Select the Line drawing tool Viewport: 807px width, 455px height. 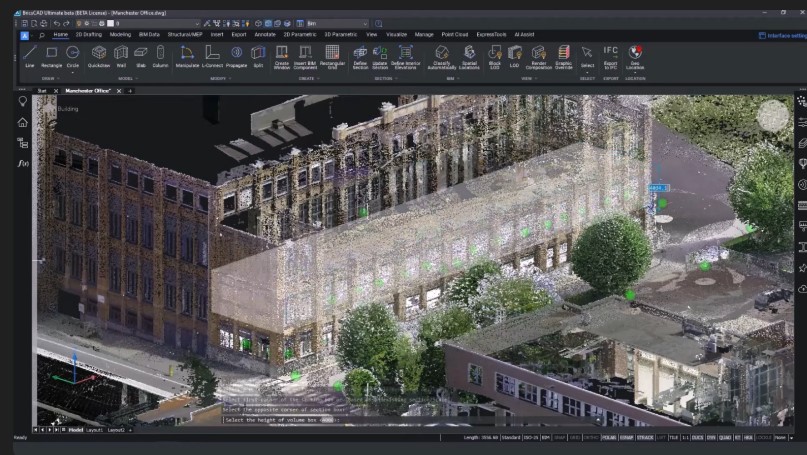pos(29,54)
